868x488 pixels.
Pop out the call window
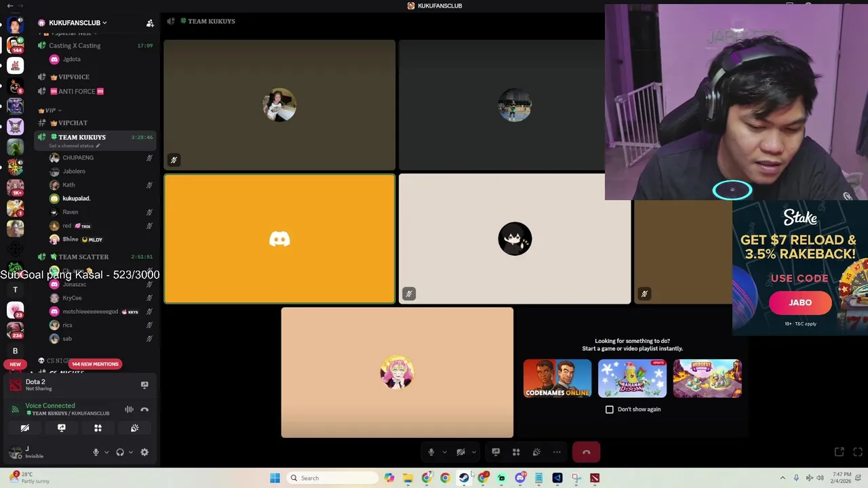(839, 452)
